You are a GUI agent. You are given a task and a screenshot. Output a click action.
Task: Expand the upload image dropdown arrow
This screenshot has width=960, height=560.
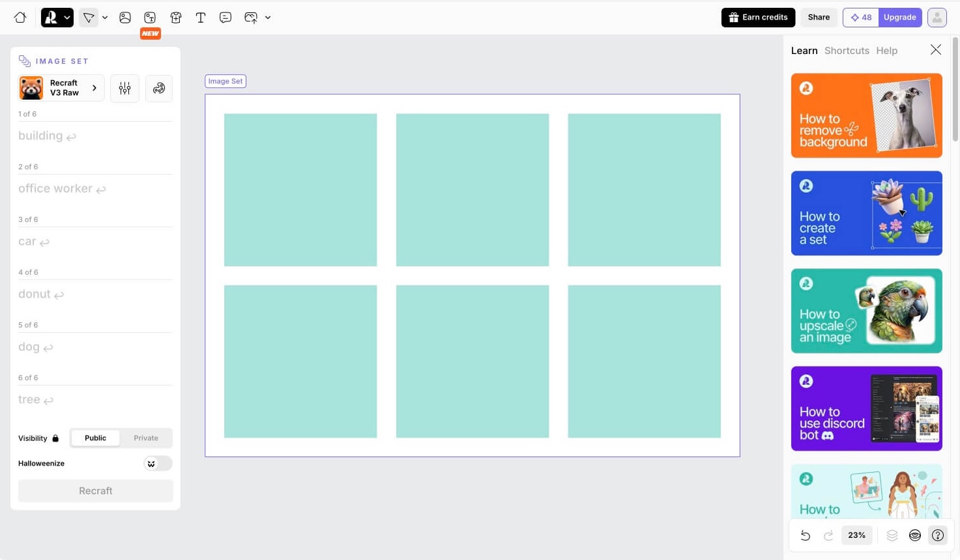click(x=268, y=18)
